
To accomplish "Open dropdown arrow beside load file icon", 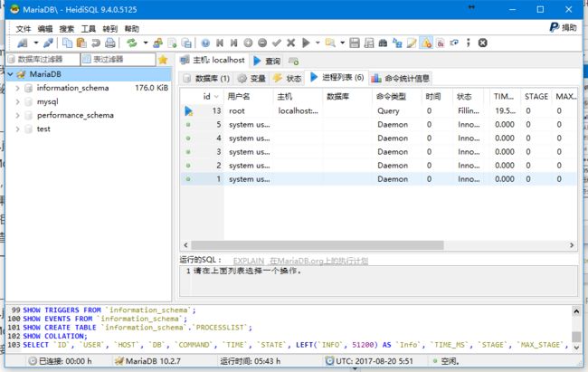I will (x=342, y=43).
